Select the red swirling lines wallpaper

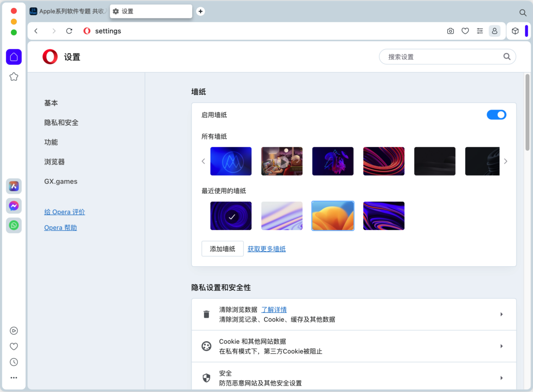pos(384,161)
